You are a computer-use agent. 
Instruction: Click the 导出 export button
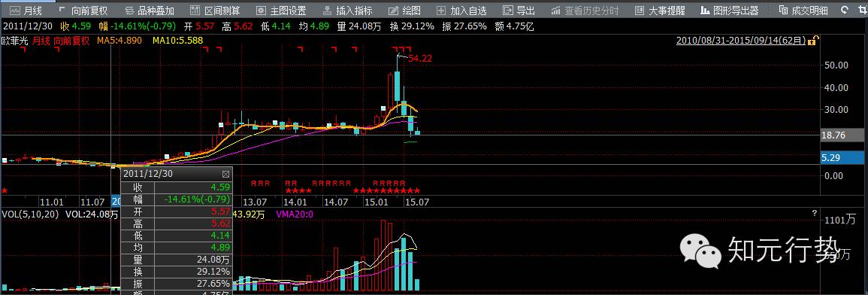[x=519, y=11]
